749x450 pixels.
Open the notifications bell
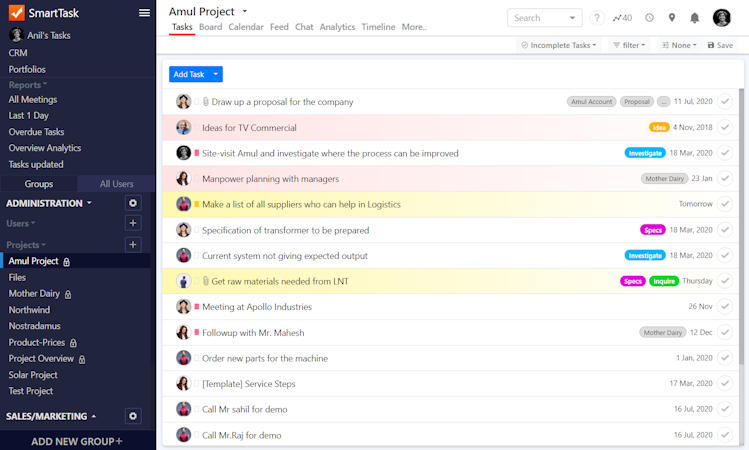[x=695, y=18]
